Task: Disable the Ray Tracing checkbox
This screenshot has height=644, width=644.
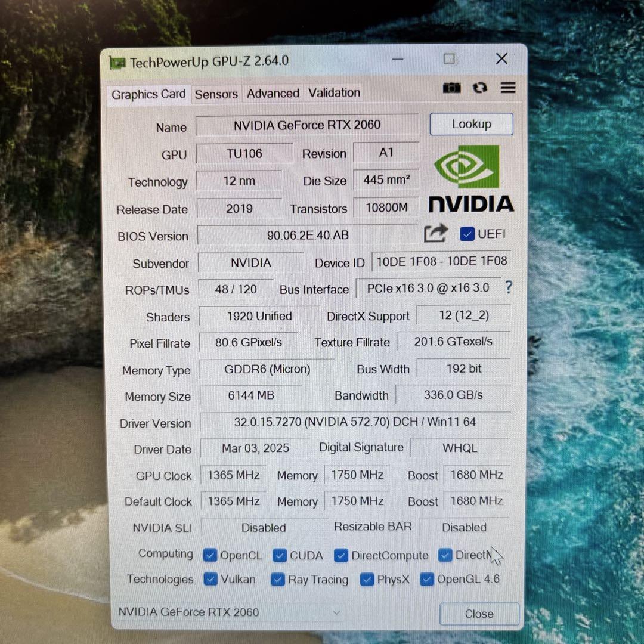Action: pos(278,579)
